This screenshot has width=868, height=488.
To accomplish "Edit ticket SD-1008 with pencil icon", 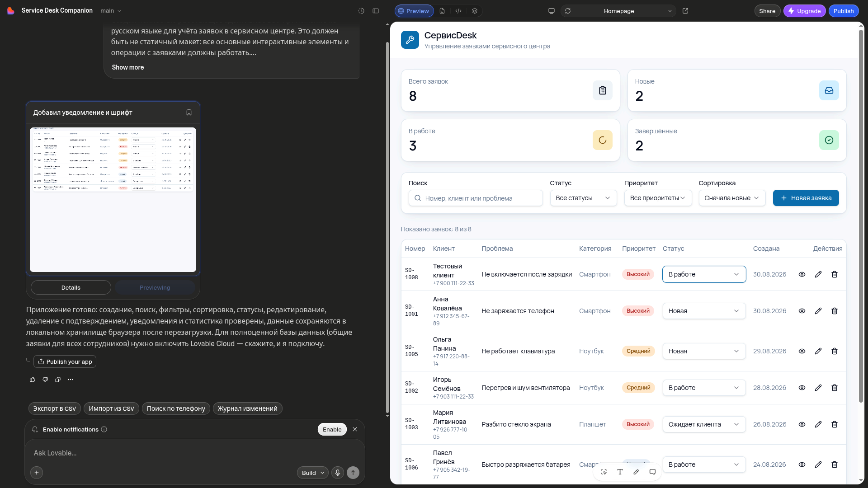I will coord(818,274).
